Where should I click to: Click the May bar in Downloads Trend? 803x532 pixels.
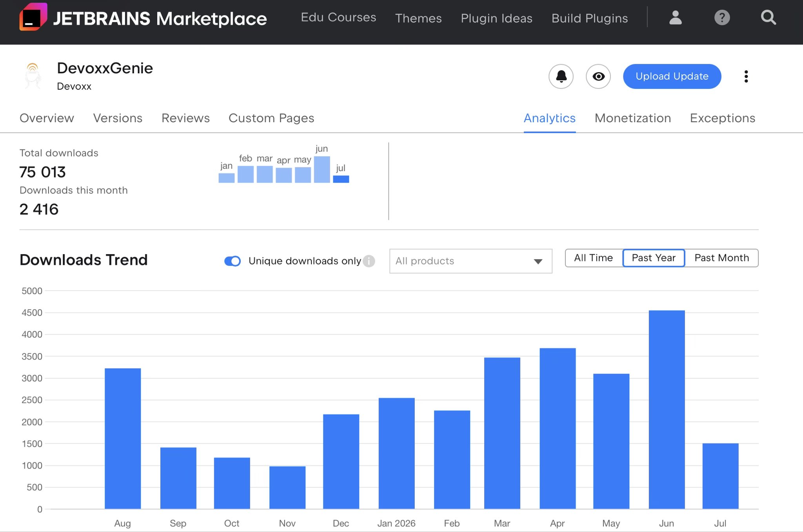coord(611,441)
